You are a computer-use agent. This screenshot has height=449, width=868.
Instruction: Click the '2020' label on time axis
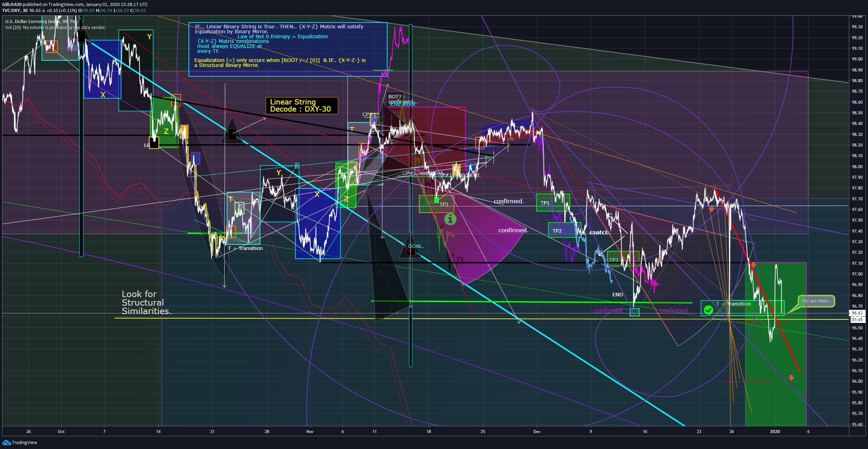[775, 431]
